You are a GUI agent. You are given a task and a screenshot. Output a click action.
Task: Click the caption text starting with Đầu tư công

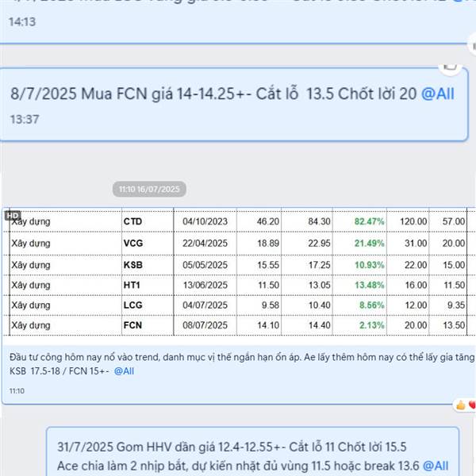point(242,364)
